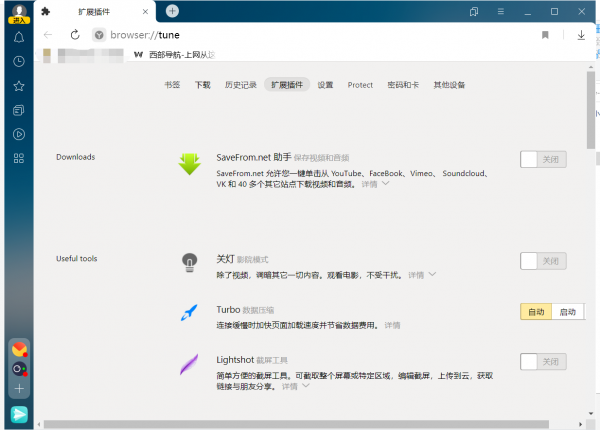
Task: Open 西部导航 bookmark in bookmarks bar
Action: tap(175, 55)
